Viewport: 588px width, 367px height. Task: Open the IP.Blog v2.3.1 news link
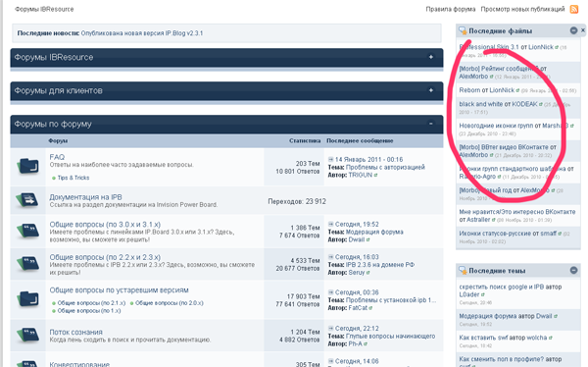[x=142, y=33]
